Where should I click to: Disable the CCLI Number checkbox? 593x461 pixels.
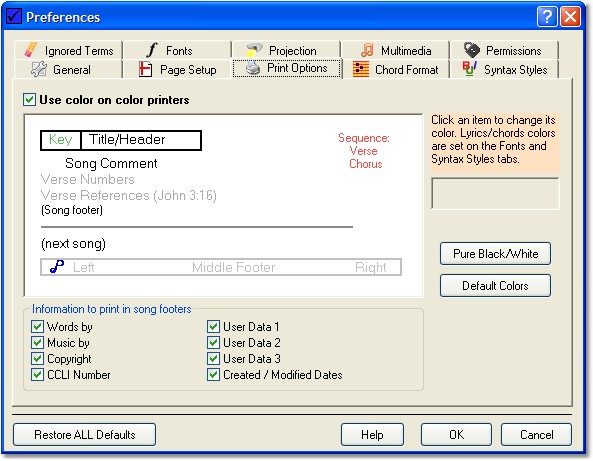[37, 375]
